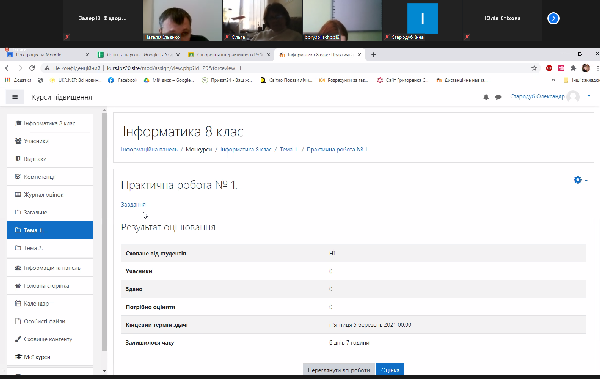
Task: Bookmark page with the star icon
Action: [x=534, y=68]
